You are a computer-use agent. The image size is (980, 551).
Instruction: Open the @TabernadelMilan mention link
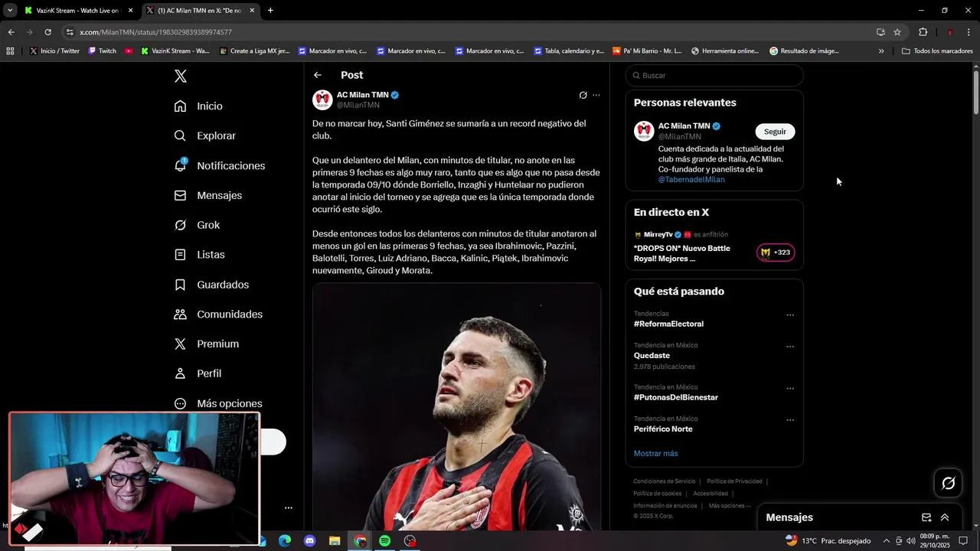click(691, 179)
